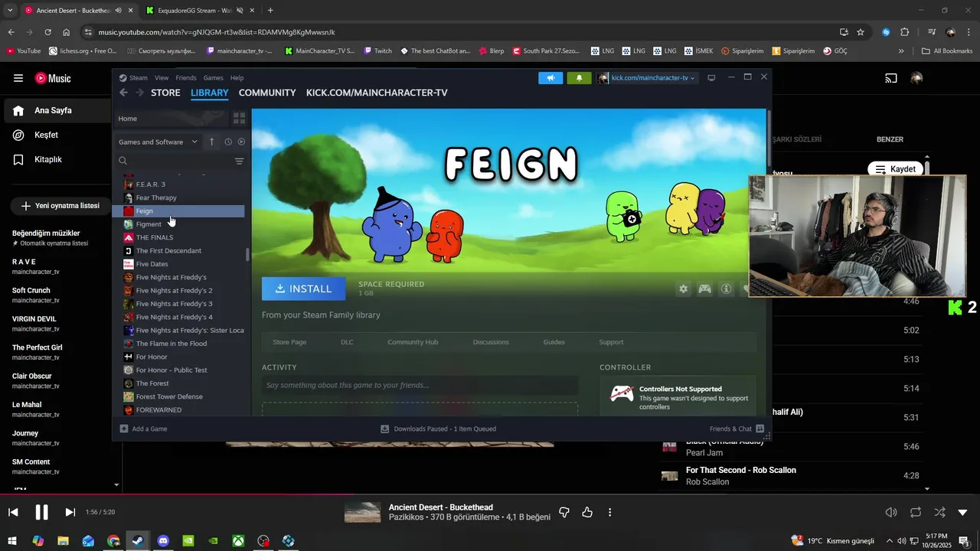
Task: Open Friends & Chat in Steam
Action: coord(737,429)
